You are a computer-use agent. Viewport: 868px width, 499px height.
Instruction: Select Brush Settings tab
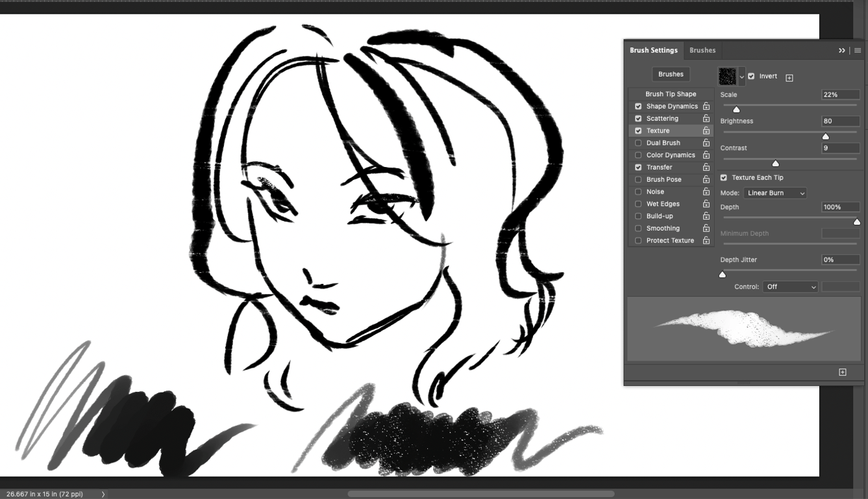654,50
